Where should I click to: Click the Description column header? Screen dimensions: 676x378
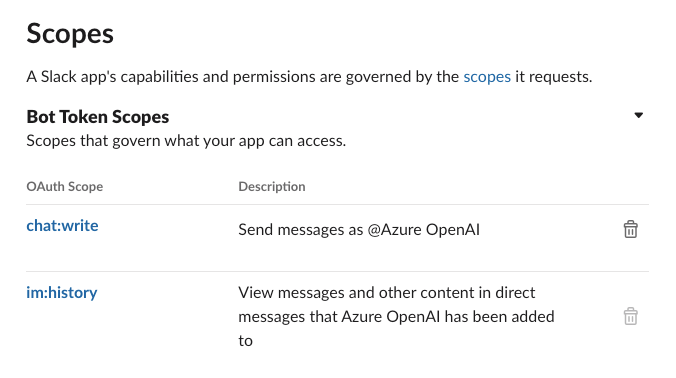coord(272,187)
